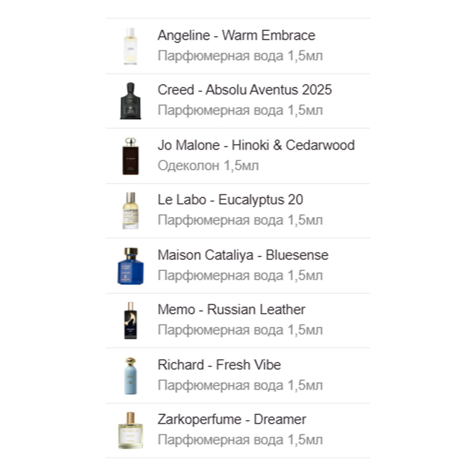Viewport: 476px width, 476px height.
Task: Open Creed - Absolu Aventus 2025 title
Action: point(245,90)
